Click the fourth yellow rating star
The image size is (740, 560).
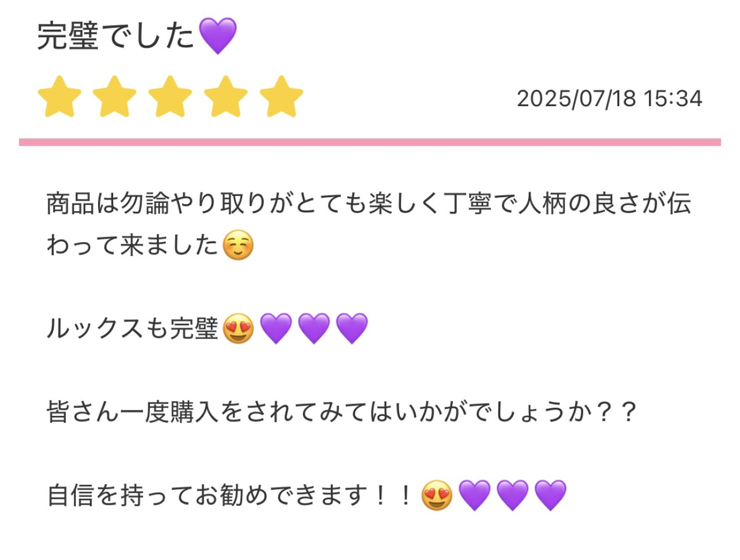tap(226, 97)
